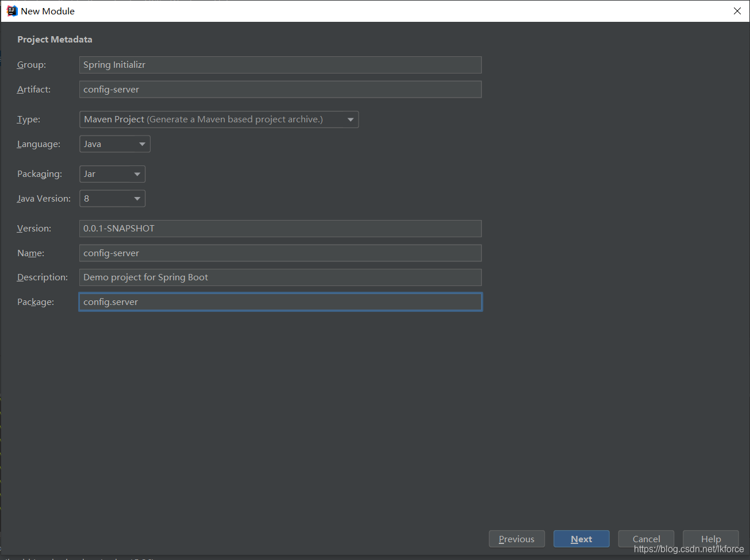The image size is (750, 560).
Task: Open Help for this dialog
Action: pyautogui.click(x=711, y=539)
